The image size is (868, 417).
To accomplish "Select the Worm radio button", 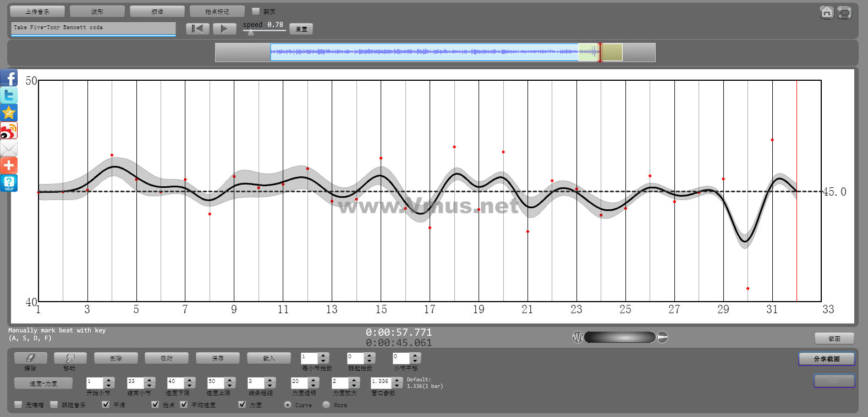I will (x=326, y=404).
